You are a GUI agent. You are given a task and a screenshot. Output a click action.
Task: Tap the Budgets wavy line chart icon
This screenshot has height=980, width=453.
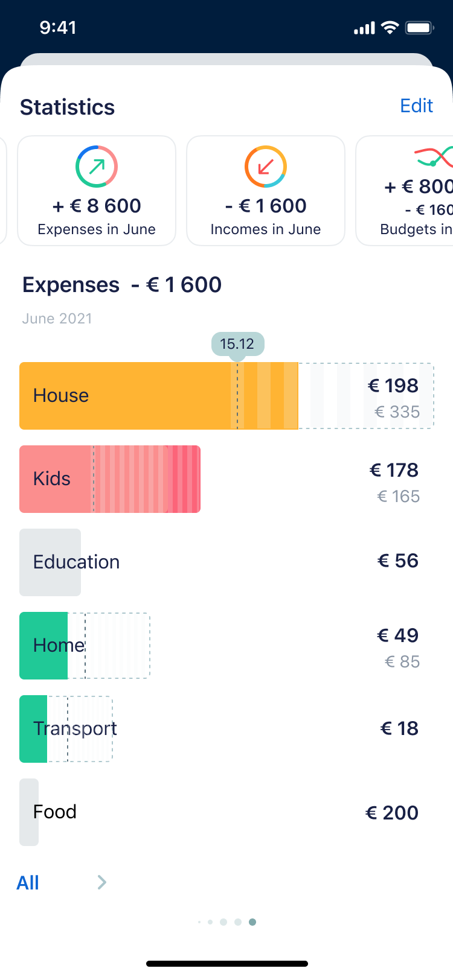pos(434,157)
